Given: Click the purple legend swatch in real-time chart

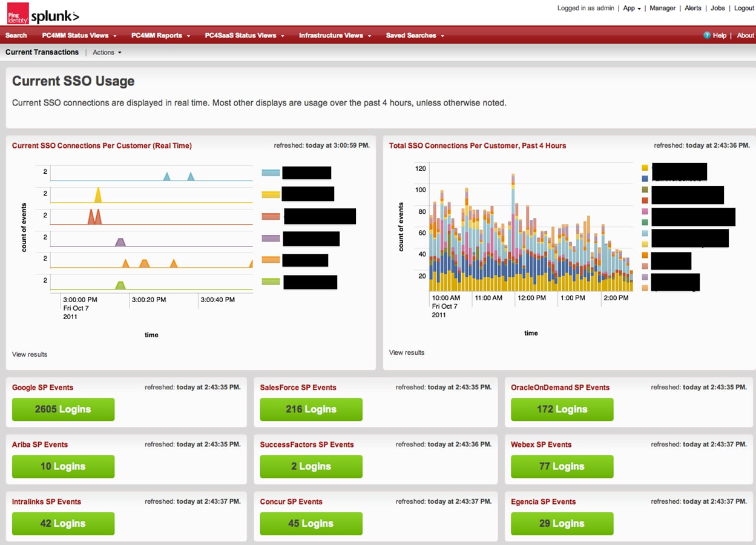Looking at the screenshot, I should tap(271, 239).
